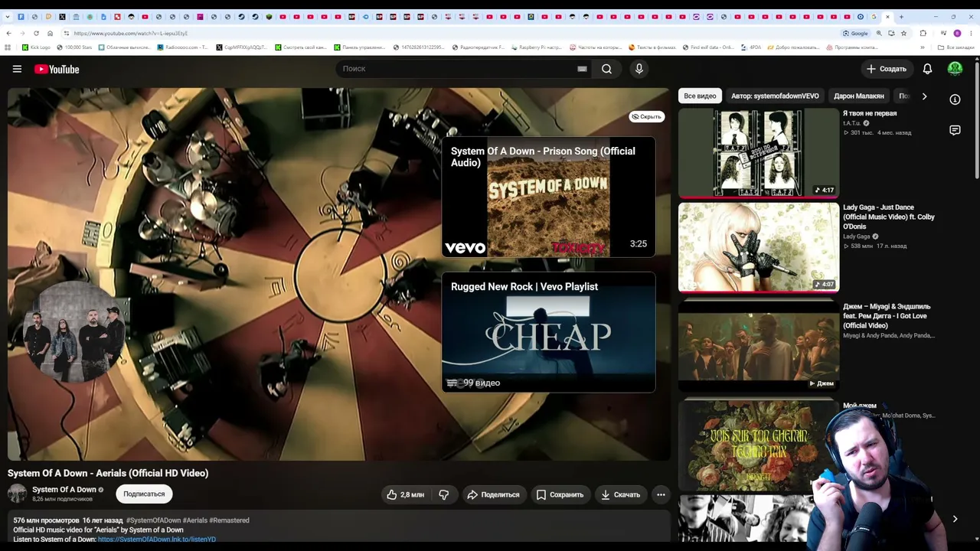The width and height of the screenshot is (980, 551).
Task: Open the Все закладки bookmarks folder
Action: (x=956, y=47)
